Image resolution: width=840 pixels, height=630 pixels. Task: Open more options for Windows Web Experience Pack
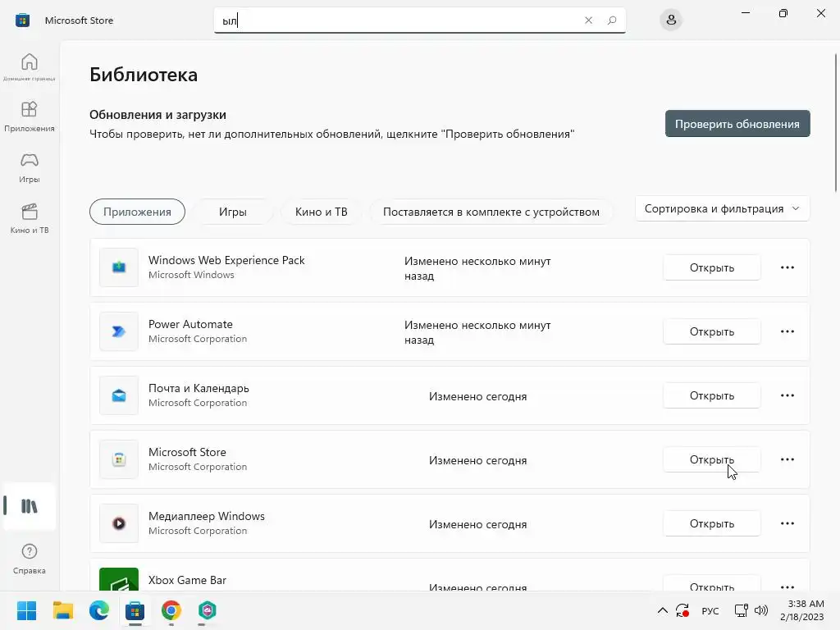[x=787, y=267]
